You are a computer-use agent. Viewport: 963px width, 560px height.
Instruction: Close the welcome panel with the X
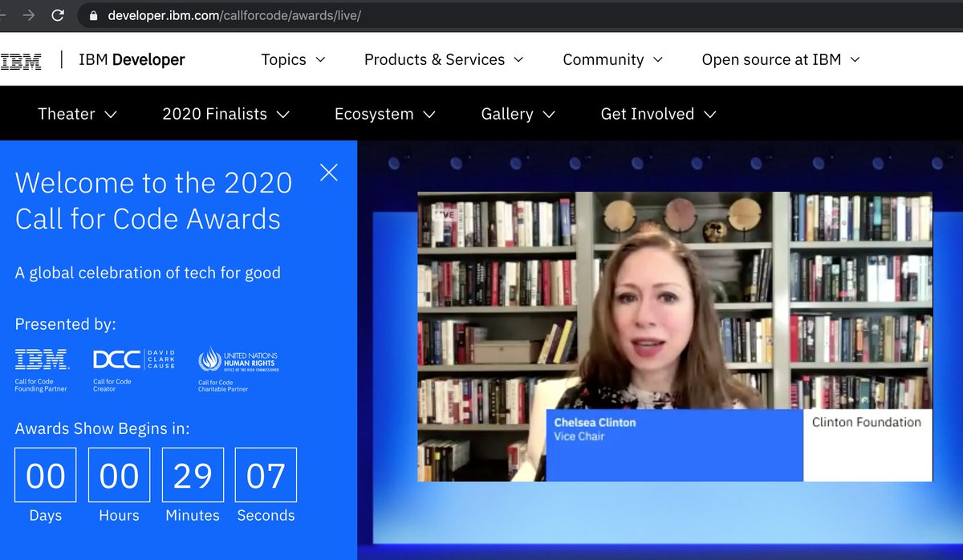pyautogui.click(x=329, y=172)
